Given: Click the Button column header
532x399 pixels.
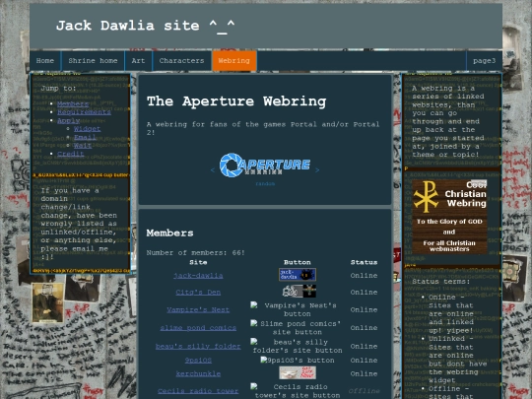Looking at the screenshot, I should (298, 262).
